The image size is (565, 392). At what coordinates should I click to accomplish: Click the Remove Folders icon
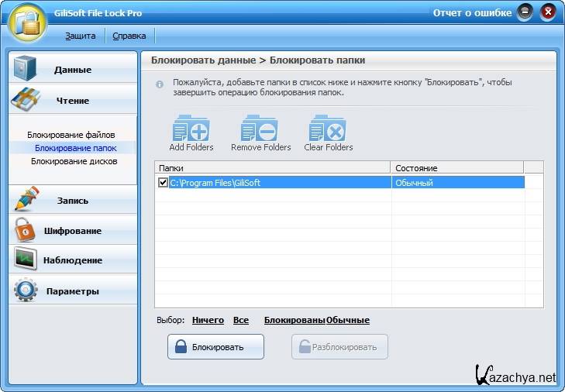coord(260,129)
